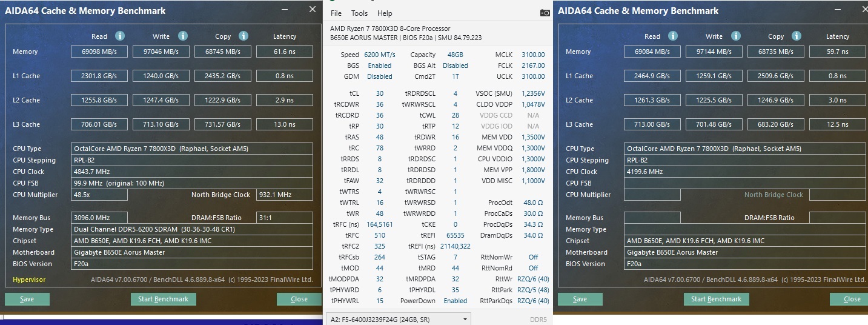Click Read info icon in right AIDA64 window
This screenshot has width=868, height=325.
(x=673, y=36)
